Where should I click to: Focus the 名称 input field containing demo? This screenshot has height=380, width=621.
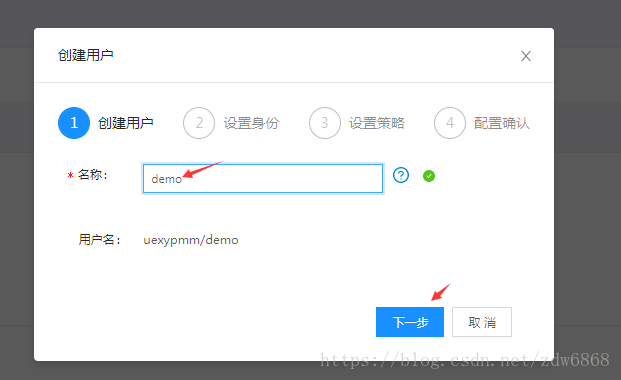click(263, 179)
